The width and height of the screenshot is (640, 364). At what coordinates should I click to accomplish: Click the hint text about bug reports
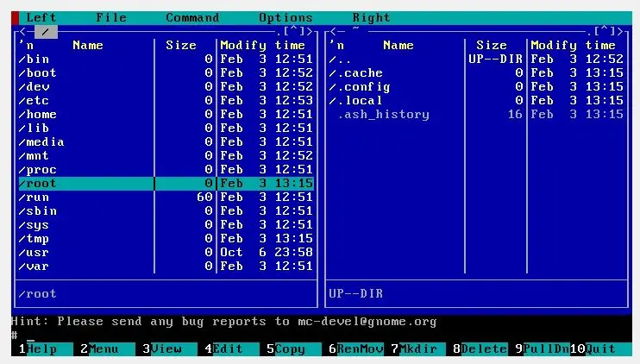(x=224, y=322)
